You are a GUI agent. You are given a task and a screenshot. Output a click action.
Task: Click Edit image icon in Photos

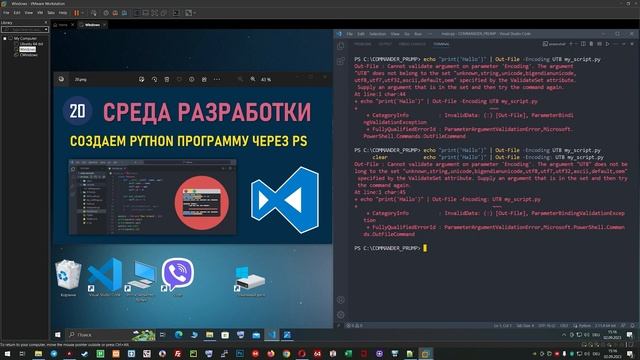[x=142, y=79]
